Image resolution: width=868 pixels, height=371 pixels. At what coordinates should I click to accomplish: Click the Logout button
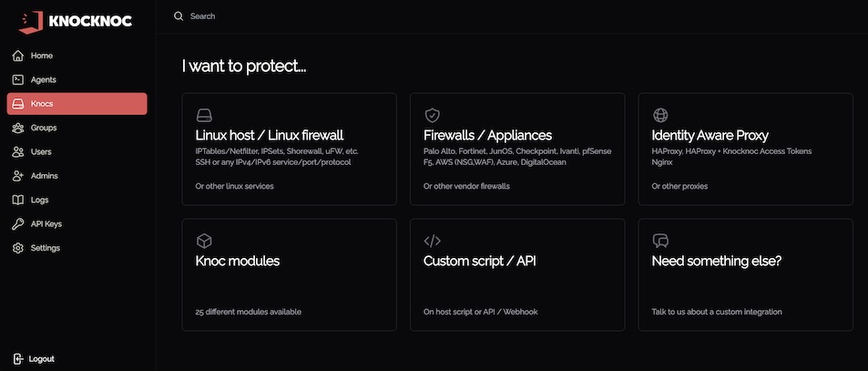coord(35,359)
